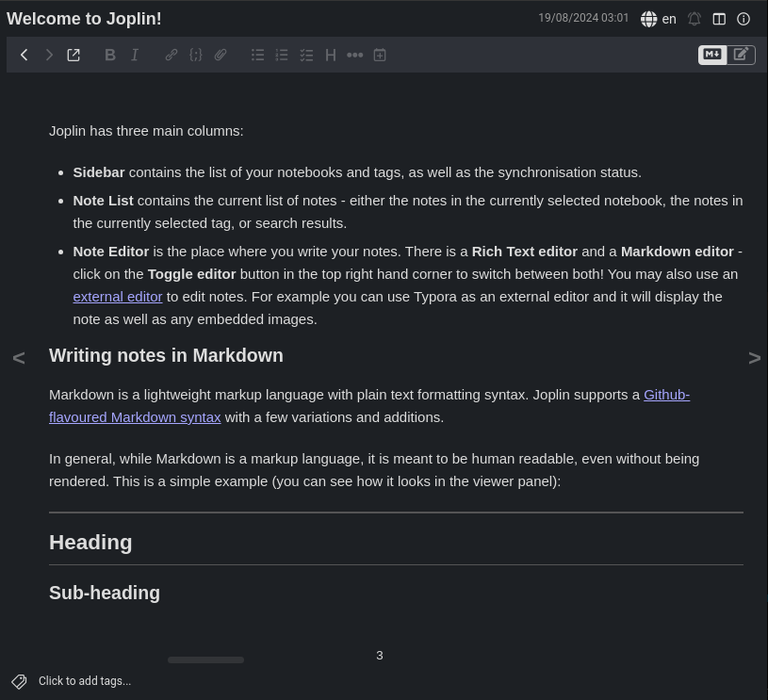The height and width of the screenshot is (700, 768).
Task: Click the bold text 'Toggle editor'
Action: click(x=191, y=274)
